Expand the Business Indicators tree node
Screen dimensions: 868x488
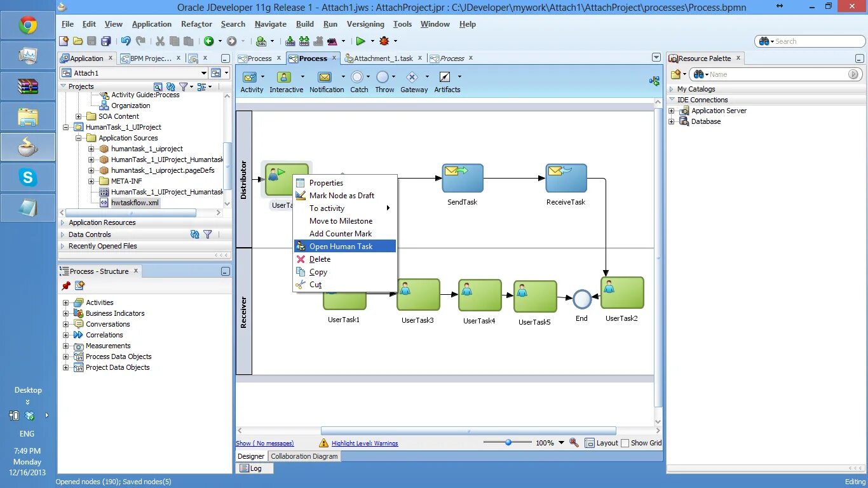coord(65,313)
